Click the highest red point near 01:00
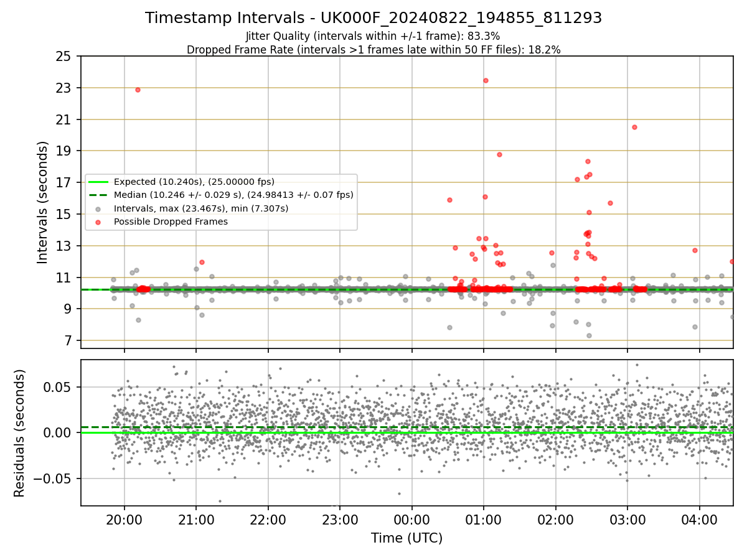This screenshot has height=560, width=747. pos(486,80)
